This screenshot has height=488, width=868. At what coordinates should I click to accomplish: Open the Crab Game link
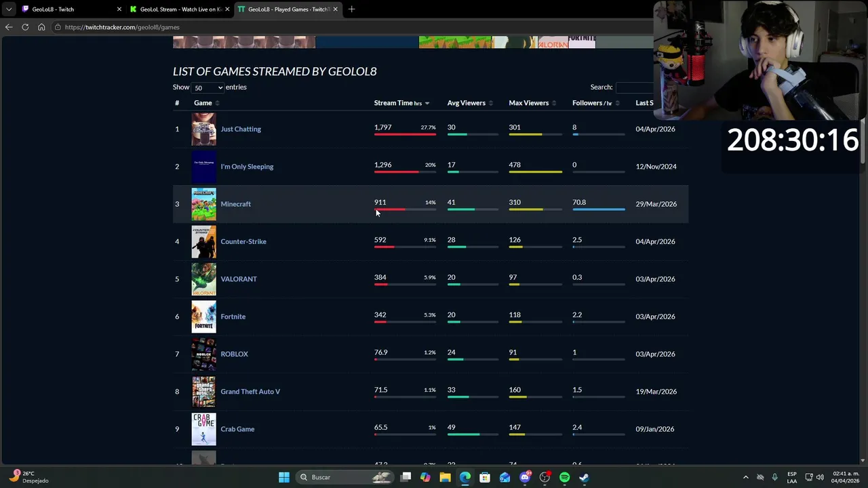(x=237, y=429)
